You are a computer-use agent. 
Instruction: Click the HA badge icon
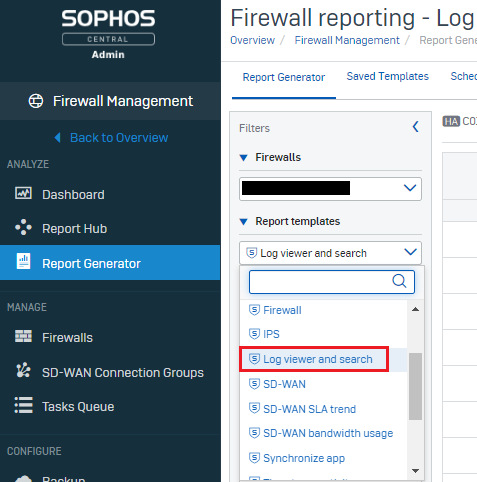pyautogui.click(x=451, y=121)
